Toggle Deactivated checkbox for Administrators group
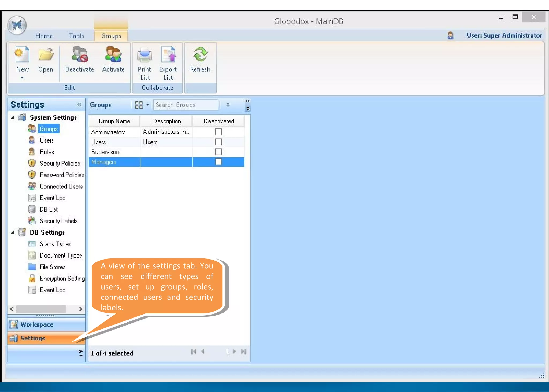549x392 pixels. point(218,132)
